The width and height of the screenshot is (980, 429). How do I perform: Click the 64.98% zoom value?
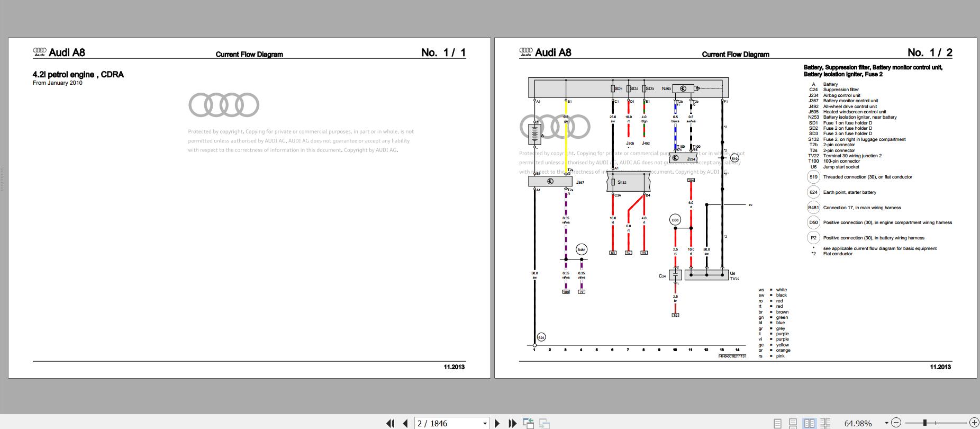coord(858,423)
